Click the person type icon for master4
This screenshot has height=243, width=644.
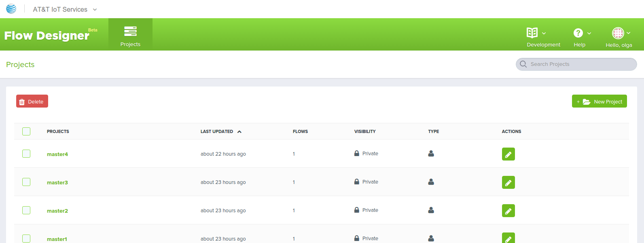click(431, 153)
